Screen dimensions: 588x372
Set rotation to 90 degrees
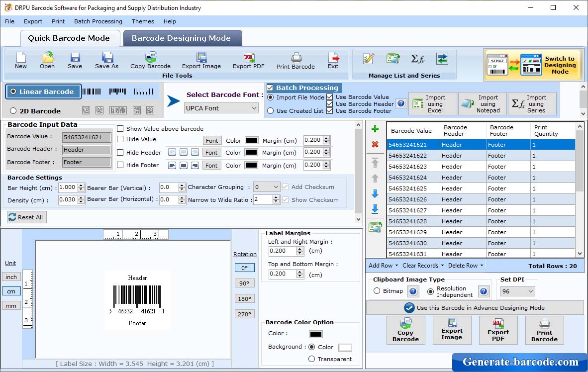click(244, 283)
